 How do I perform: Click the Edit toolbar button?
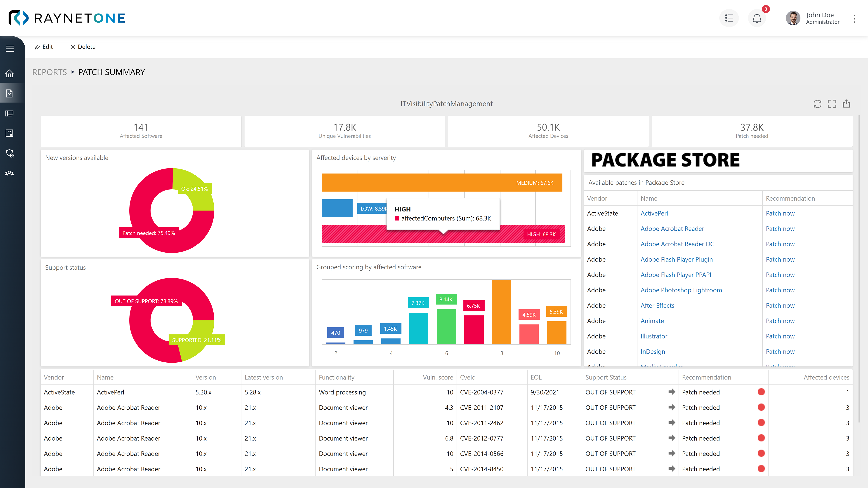pos(44,47)
